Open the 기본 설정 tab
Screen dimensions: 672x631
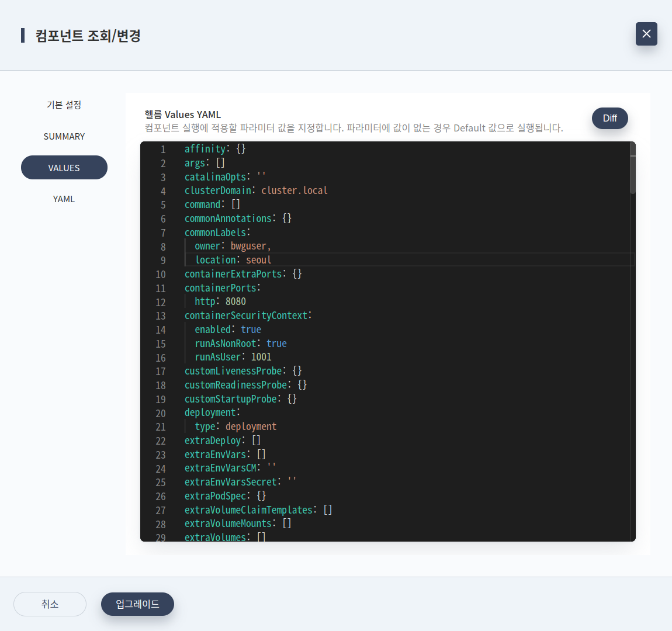pos(64,105)
